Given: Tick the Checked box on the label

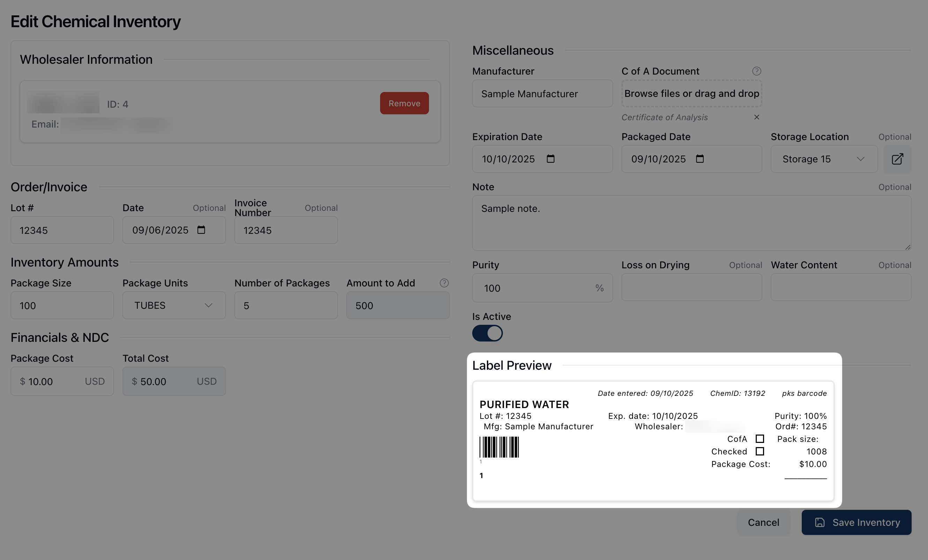Looking at the screenshot, I should pos(760,451).
